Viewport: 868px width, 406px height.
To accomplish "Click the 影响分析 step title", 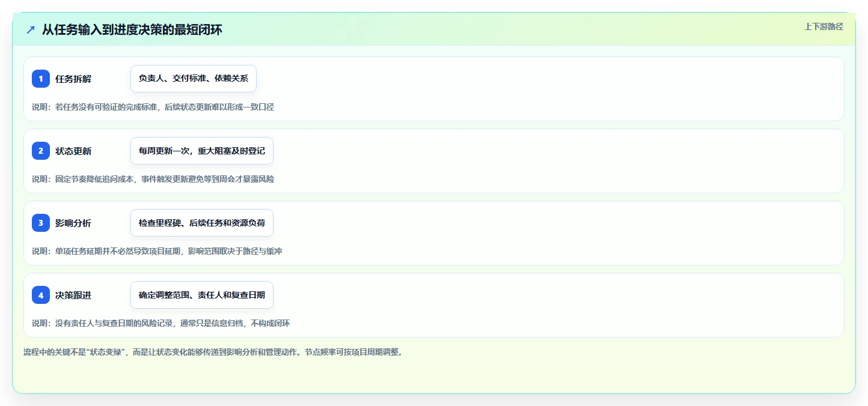I will click(x=73, y=223).
